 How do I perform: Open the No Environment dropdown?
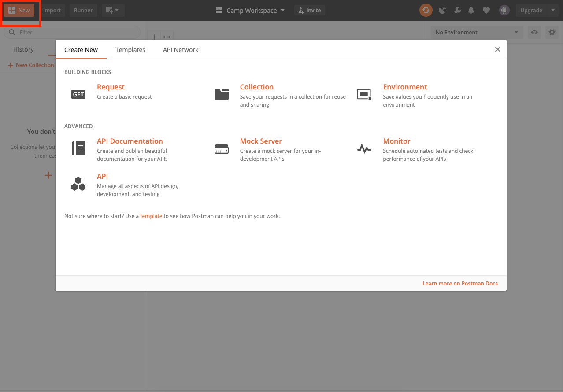(x=477, y=32)
